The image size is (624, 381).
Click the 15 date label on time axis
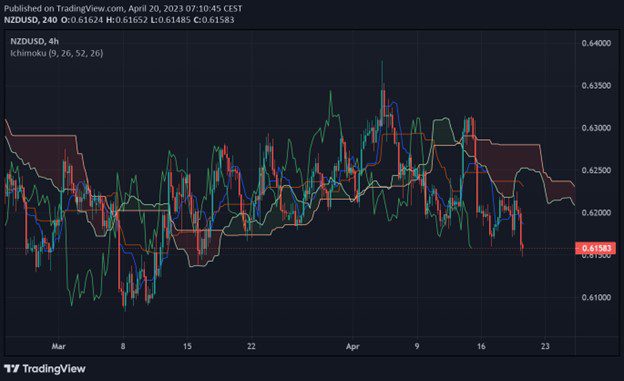(x=187, y=346)
